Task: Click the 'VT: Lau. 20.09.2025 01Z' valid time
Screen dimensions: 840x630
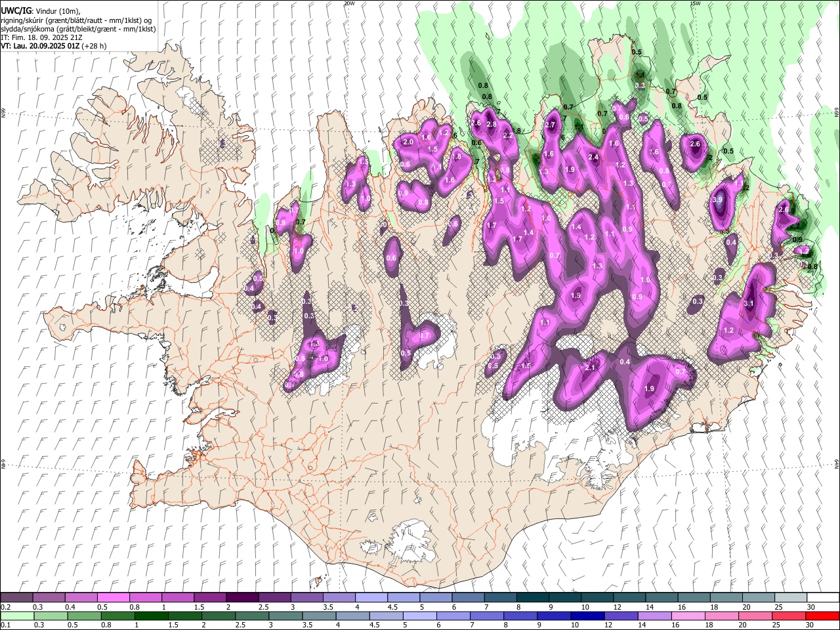Action: pos(39,46)
